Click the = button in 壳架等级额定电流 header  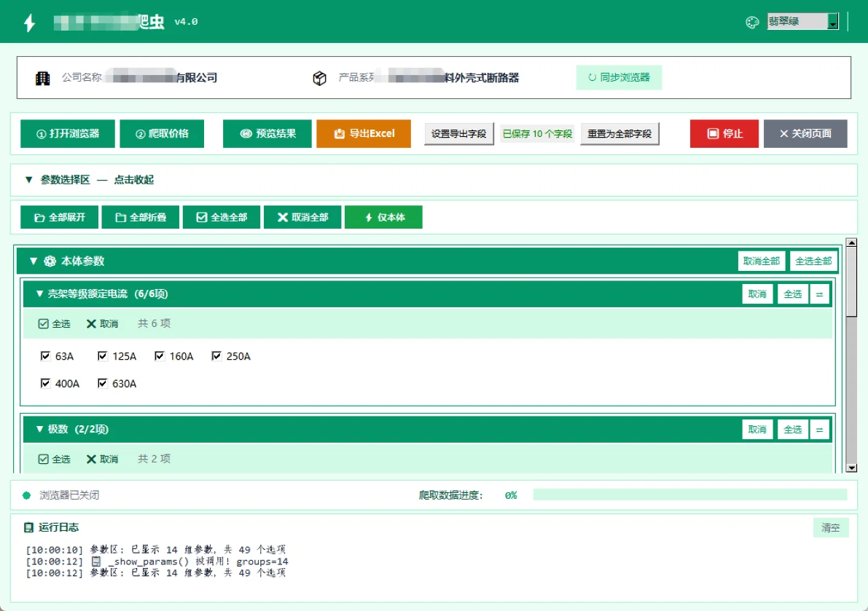click(819, 294)
